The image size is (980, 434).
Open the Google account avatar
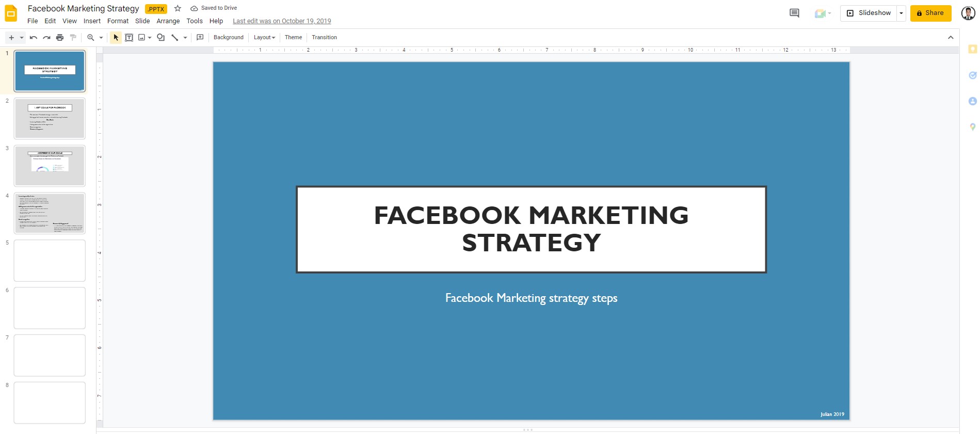[968, 13]
